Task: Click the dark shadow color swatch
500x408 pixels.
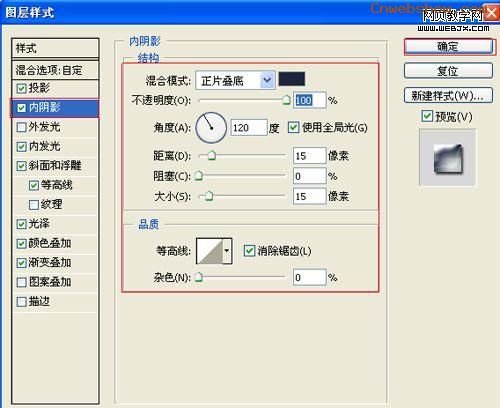Action: [292, 79]
